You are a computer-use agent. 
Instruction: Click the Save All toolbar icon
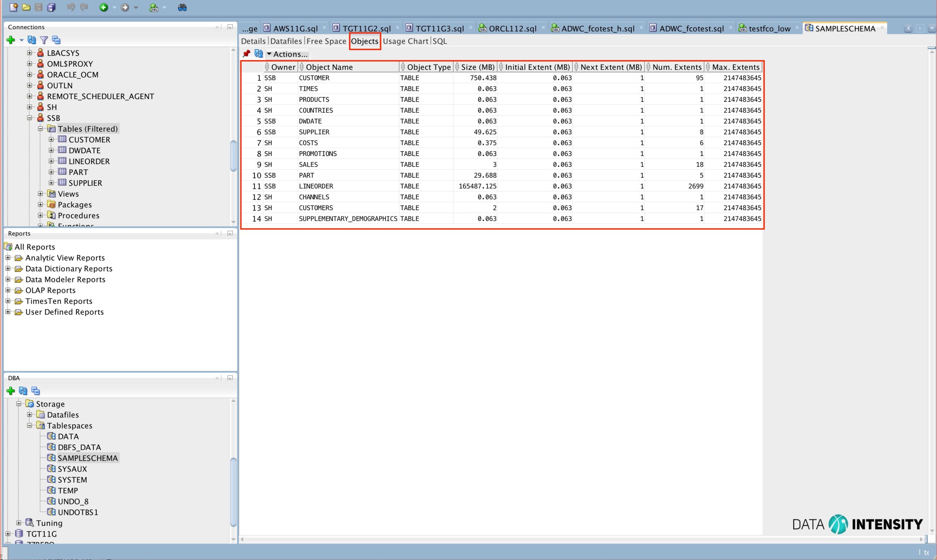51,7
